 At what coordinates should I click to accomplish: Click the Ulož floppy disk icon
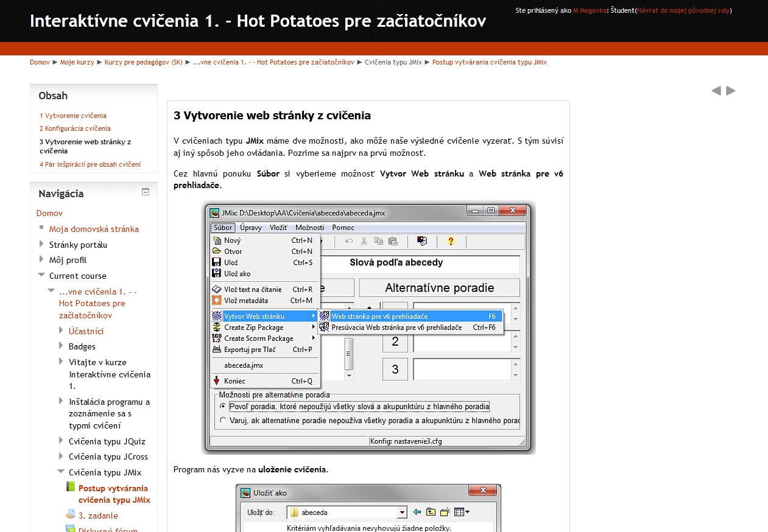coord(217,262)
